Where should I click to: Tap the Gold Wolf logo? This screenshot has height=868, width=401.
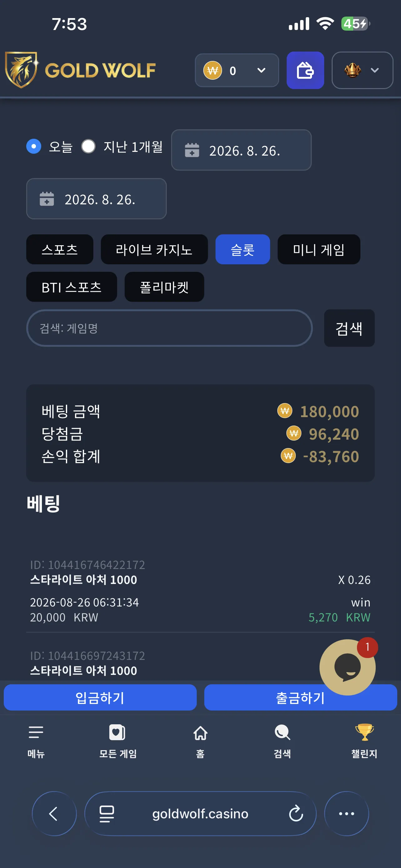coord(80,70)
